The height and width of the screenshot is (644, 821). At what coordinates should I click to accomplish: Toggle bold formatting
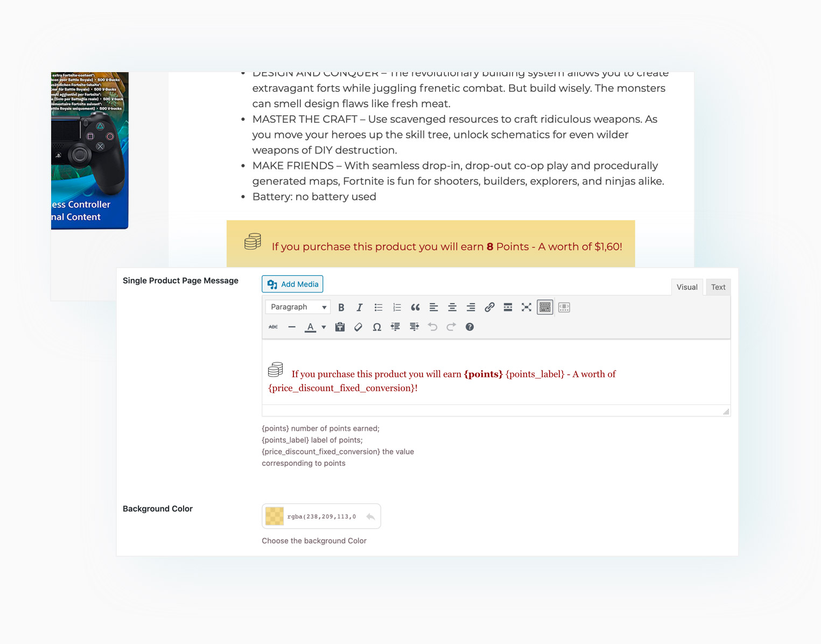click(341, 307)
